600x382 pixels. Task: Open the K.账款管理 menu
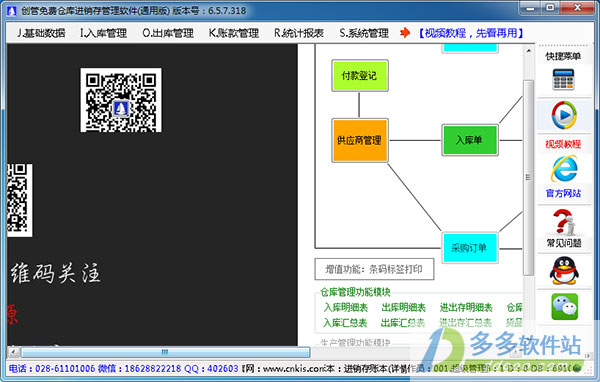[x=233, y=33]
